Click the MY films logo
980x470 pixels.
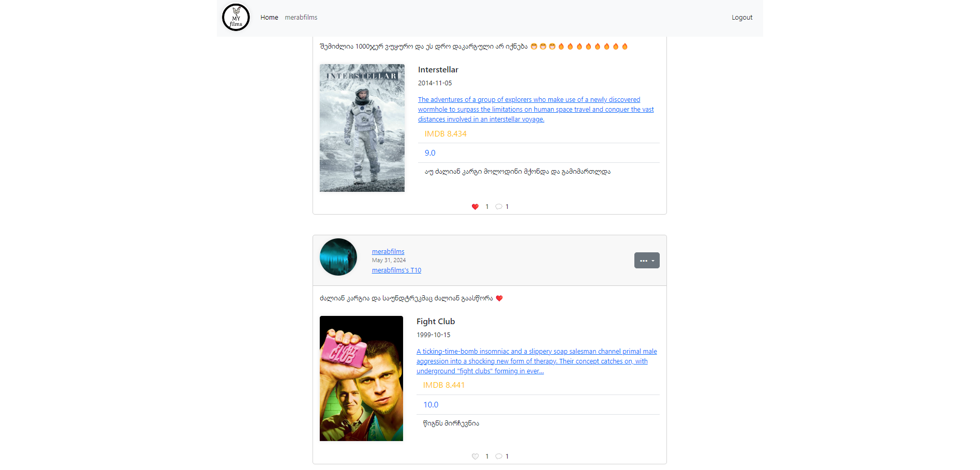click(236, 18)
